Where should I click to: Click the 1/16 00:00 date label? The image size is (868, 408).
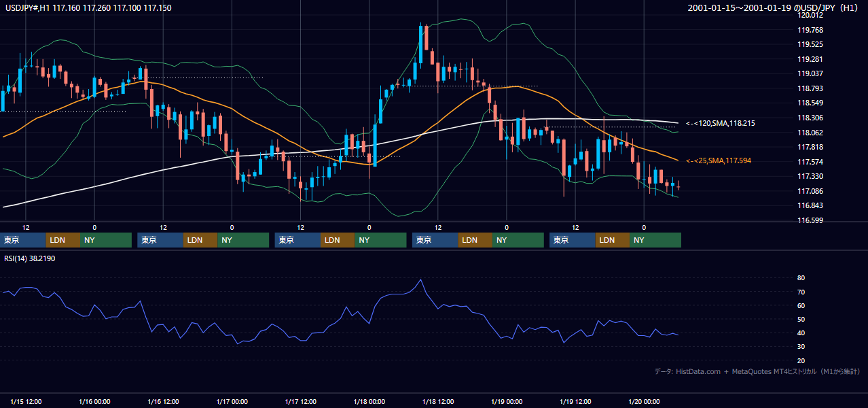pyautogui.click(x=94, y=401)
